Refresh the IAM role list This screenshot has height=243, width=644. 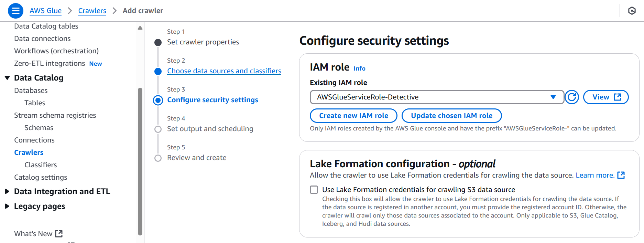coord(572,97)
